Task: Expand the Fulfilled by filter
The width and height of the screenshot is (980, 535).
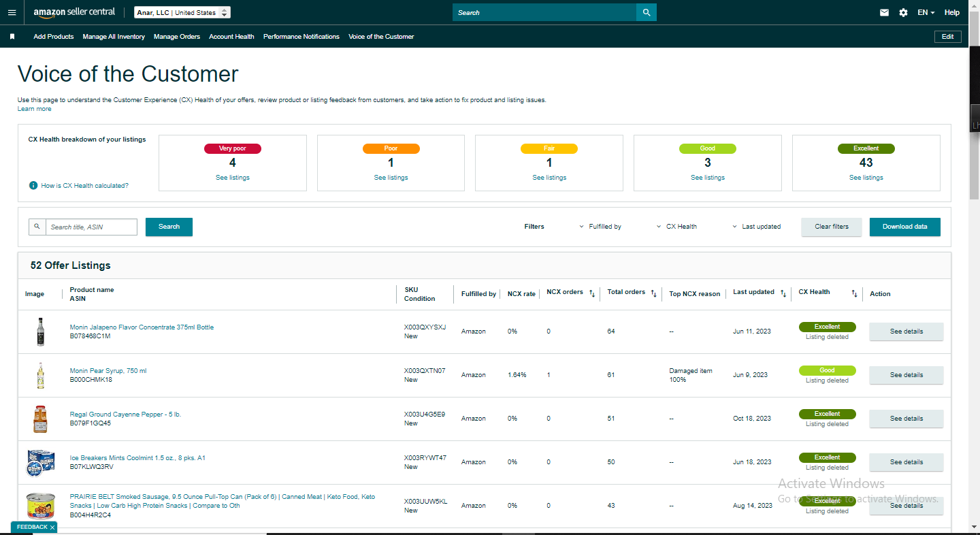Action: tap(600, 227)
